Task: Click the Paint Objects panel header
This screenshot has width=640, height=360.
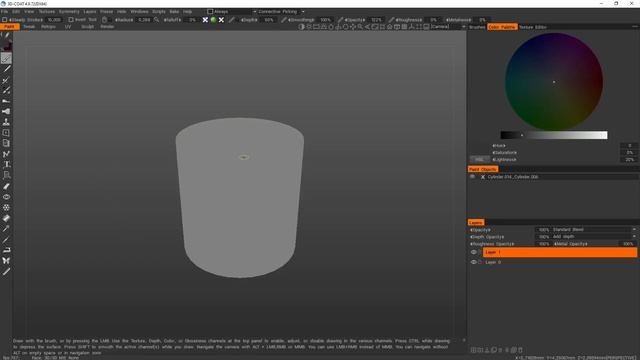Action: click(482, 169)
